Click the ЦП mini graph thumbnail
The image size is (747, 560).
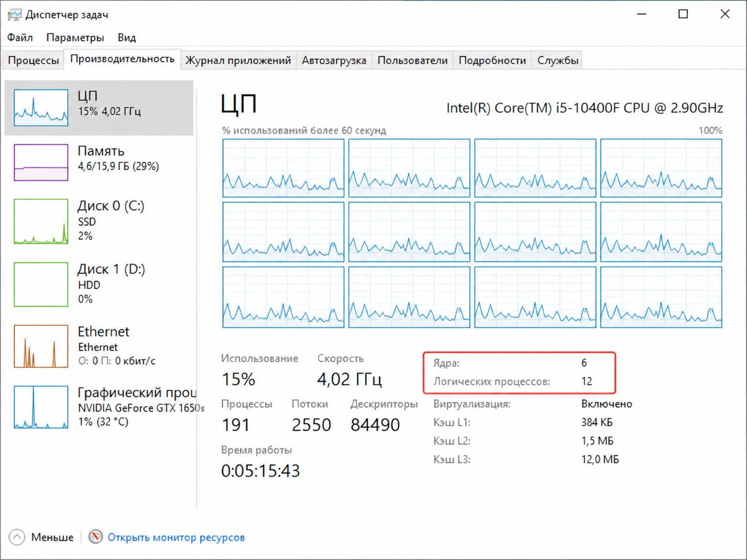(41, 108)
